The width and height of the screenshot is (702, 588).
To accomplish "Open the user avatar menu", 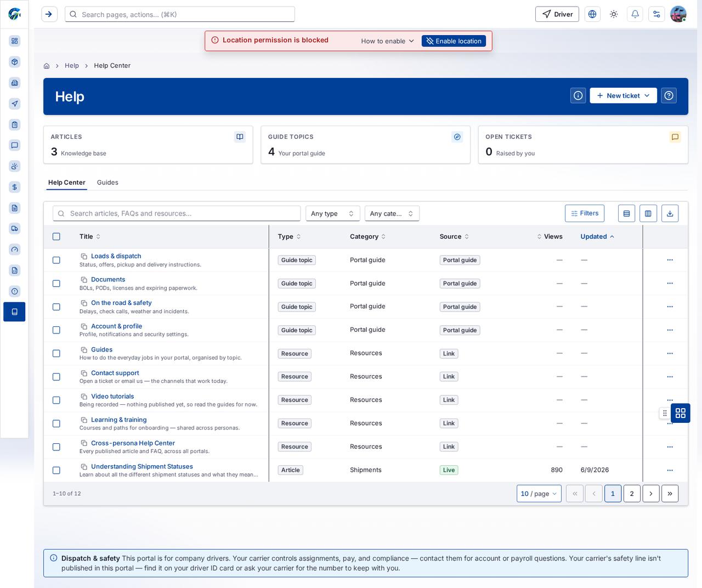I will tap(678, 14).
